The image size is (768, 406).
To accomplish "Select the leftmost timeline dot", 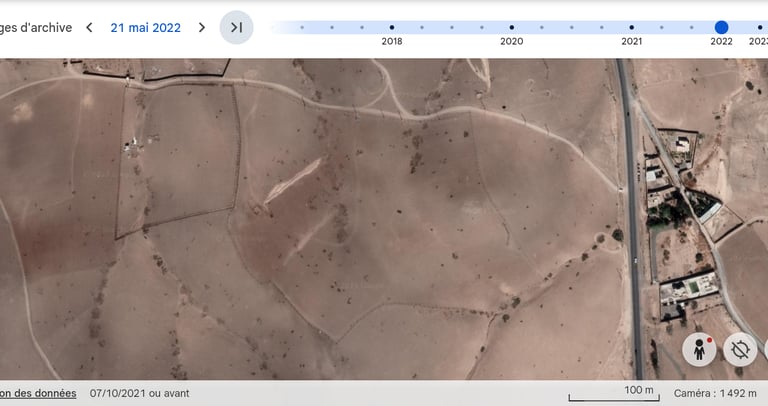I will [302, 27].
